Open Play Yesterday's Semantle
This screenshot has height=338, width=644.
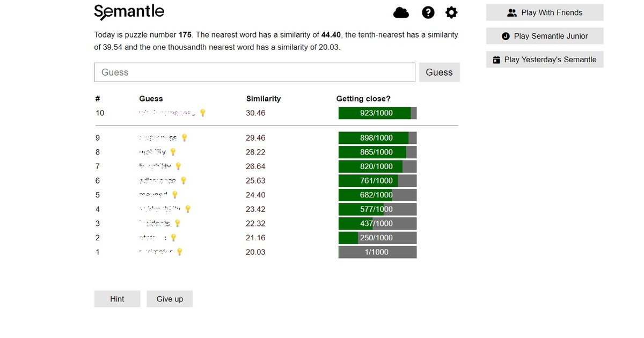(545, 60)
